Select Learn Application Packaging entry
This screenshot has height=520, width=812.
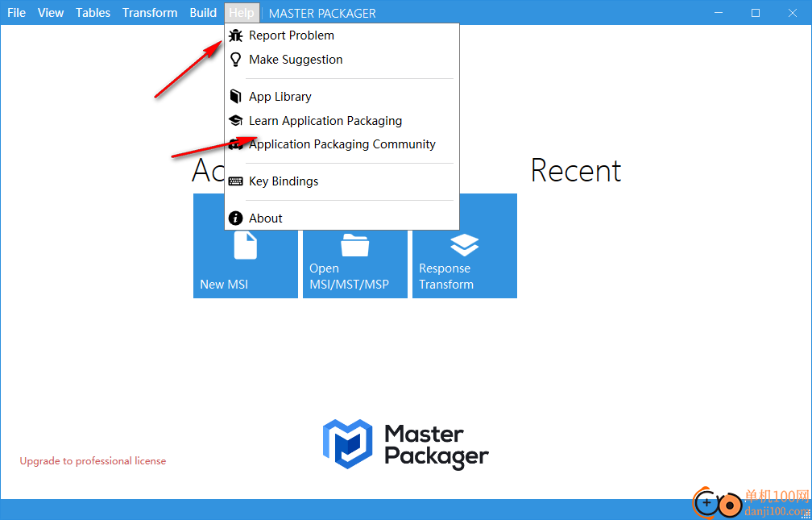point(342,121)
